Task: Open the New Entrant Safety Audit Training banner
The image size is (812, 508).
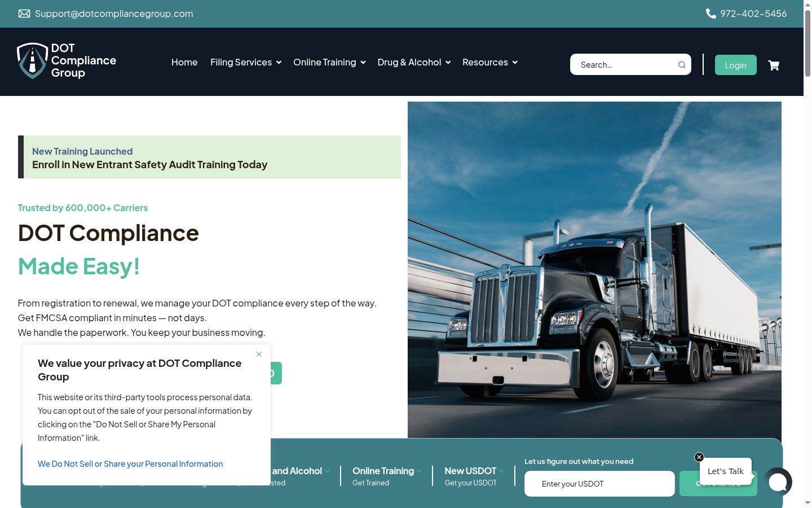Action: (x=210, y=157)
